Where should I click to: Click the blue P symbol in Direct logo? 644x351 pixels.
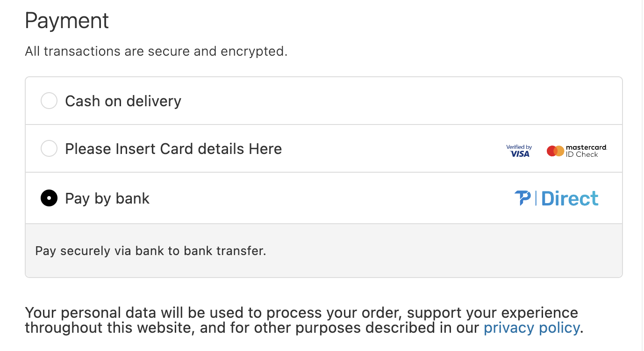click(522, 198)
